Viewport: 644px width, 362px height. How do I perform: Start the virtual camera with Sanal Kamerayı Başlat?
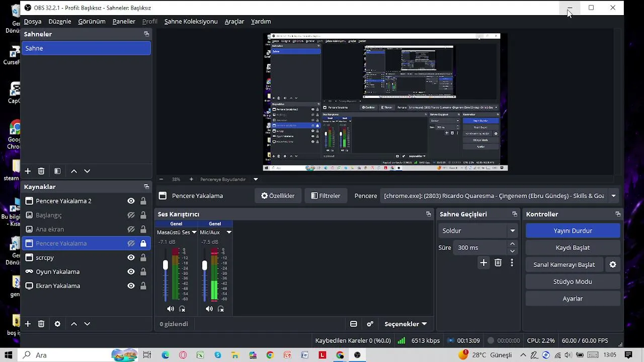pos(564,264)
